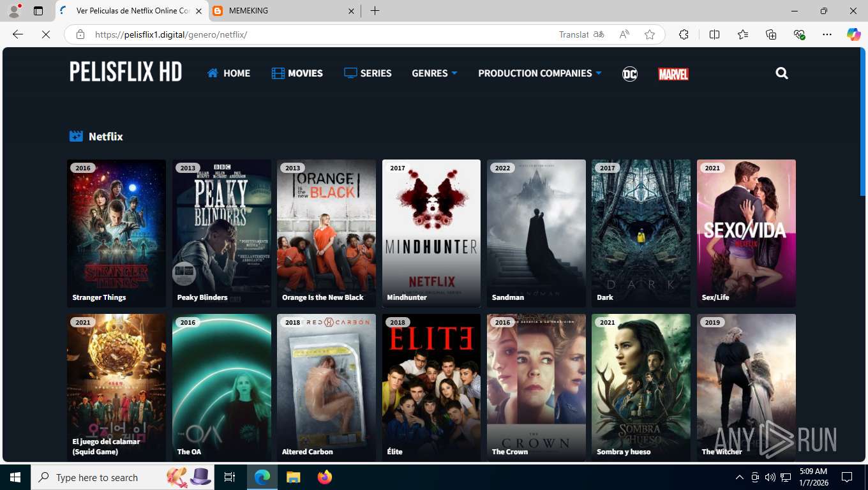
Task: Click Edge icon in taskbar
Action: pos(262,477)
